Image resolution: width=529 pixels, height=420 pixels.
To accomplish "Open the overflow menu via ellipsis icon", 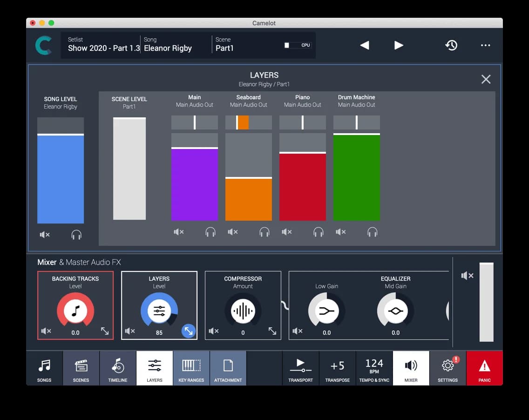I will (486, 45).
